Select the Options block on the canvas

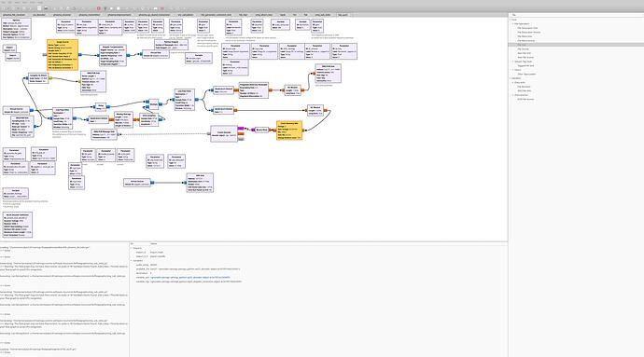point(16,29)
